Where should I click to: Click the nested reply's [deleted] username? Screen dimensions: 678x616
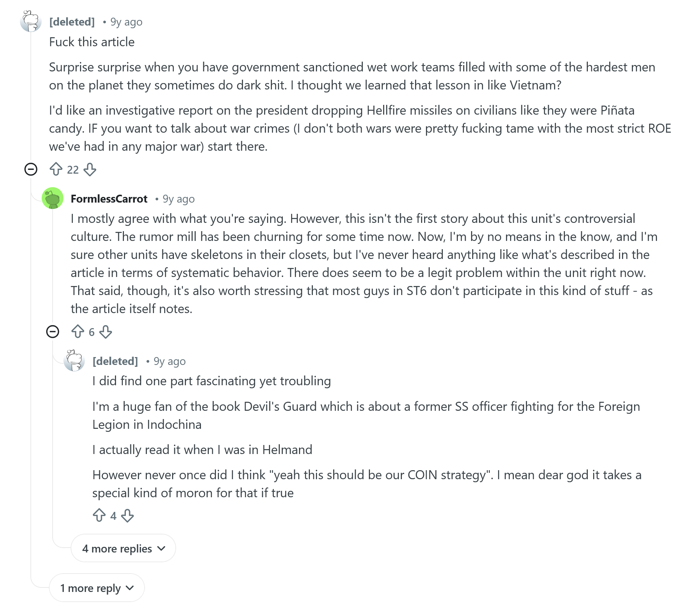tap(115, 361)
